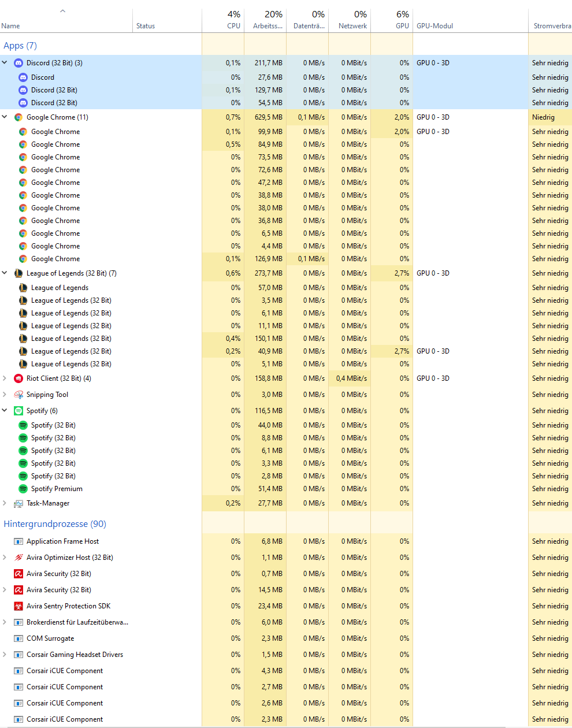Click the Brokerdienst für Laufzeitüberwa... icon
The height and width of the screenshot is (728, 572).
(18, 622)
